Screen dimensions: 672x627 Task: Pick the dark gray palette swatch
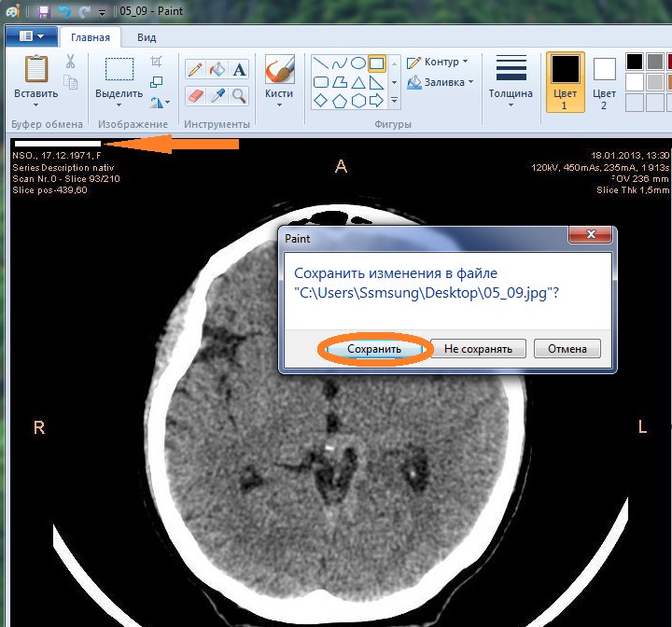pyautogui.click(x=655, y=62)
